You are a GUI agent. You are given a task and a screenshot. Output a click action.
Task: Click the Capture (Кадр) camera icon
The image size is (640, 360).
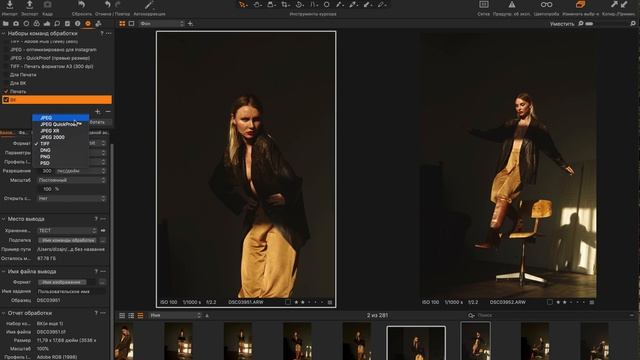(x=47, y=4)
